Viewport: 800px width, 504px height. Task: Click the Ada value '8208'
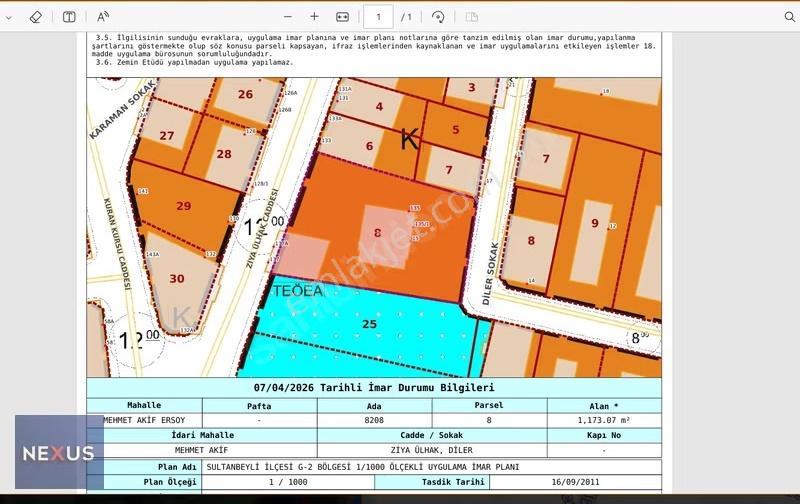click(374, 420)
